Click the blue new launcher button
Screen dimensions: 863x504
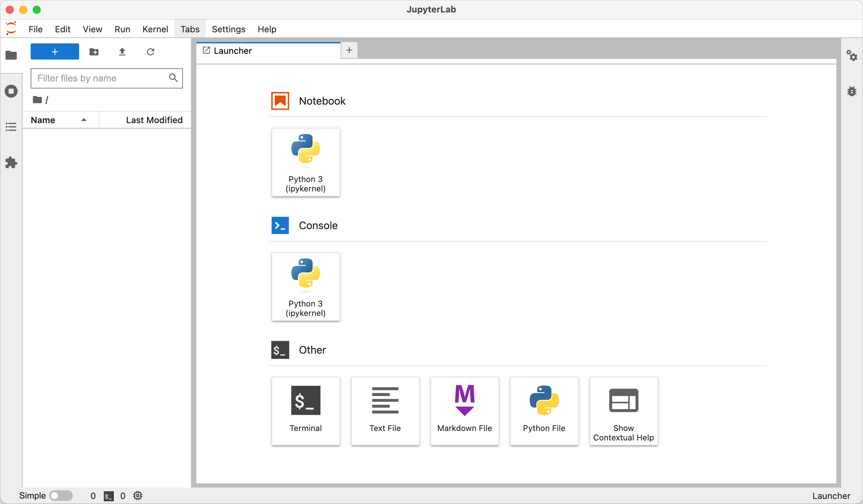tap(55, 51)
